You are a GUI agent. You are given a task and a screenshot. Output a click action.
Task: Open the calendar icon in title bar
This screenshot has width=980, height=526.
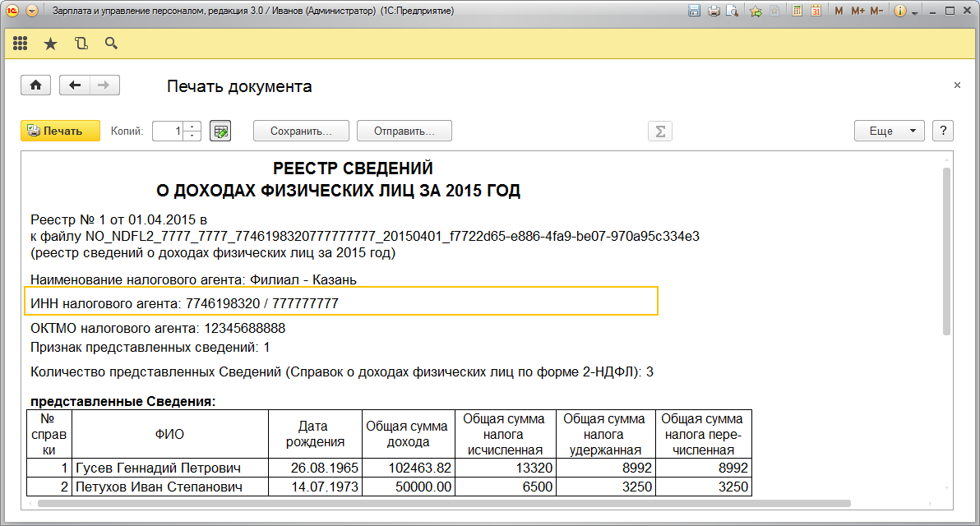(816, 11)
